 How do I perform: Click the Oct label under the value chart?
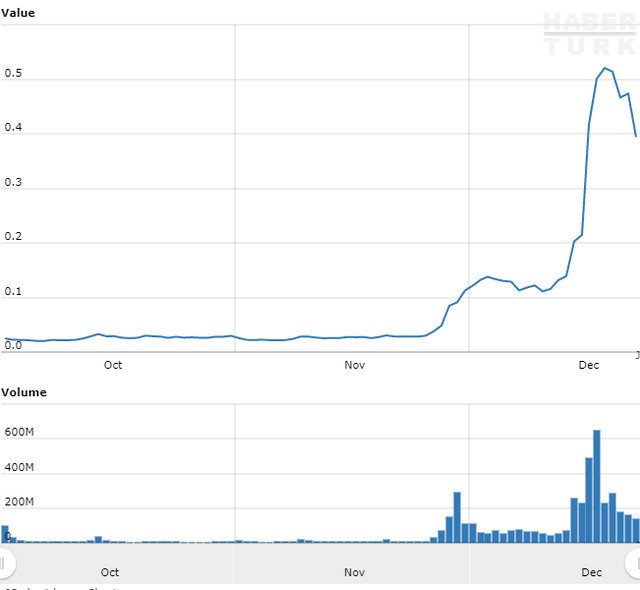[x=113, y=365]
